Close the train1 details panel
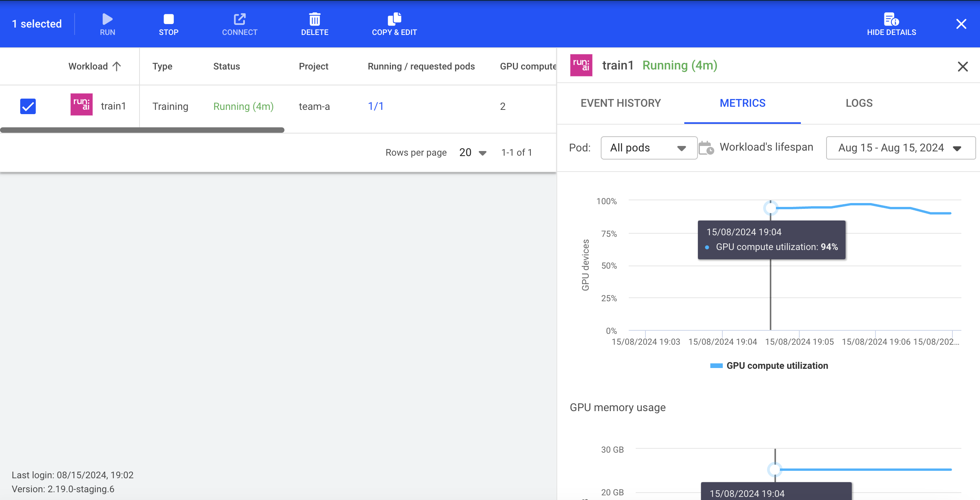This screenshot has height=500, width=980. [963, 67]
